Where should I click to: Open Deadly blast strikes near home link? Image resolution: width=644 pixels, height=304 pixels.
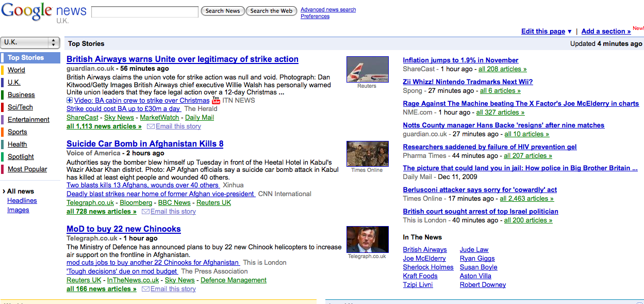pos(161,194)
